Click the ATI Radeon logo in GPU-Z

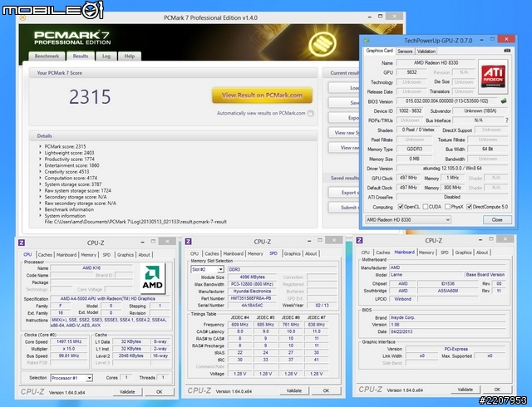point(493,76)
